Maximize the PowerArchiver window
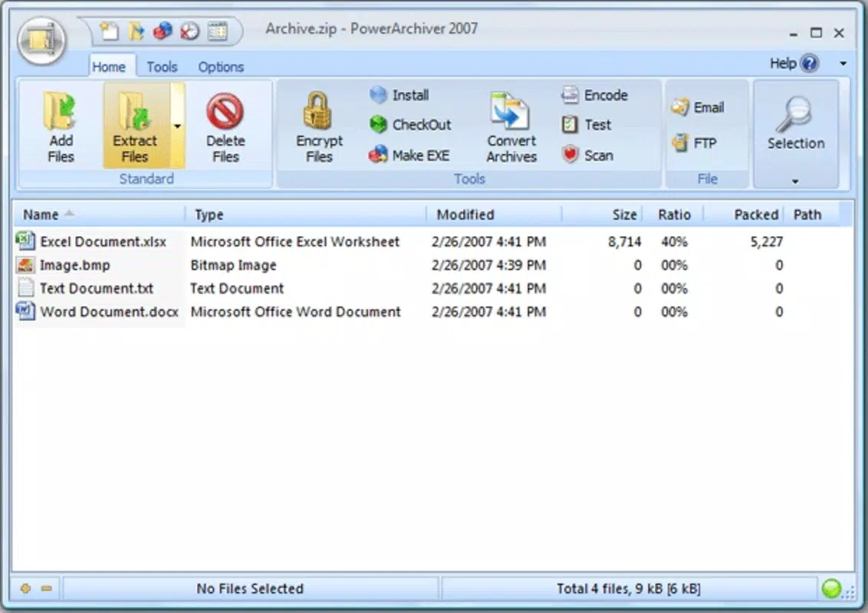Screen dimensions: 868x613 pos(816,33)
